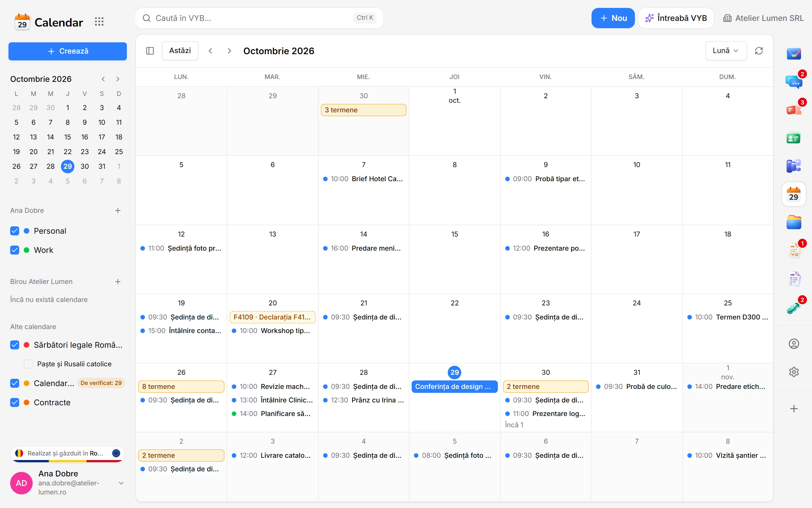
Task: Click the refresh calendar icon
Action: (x=759, y=51)
